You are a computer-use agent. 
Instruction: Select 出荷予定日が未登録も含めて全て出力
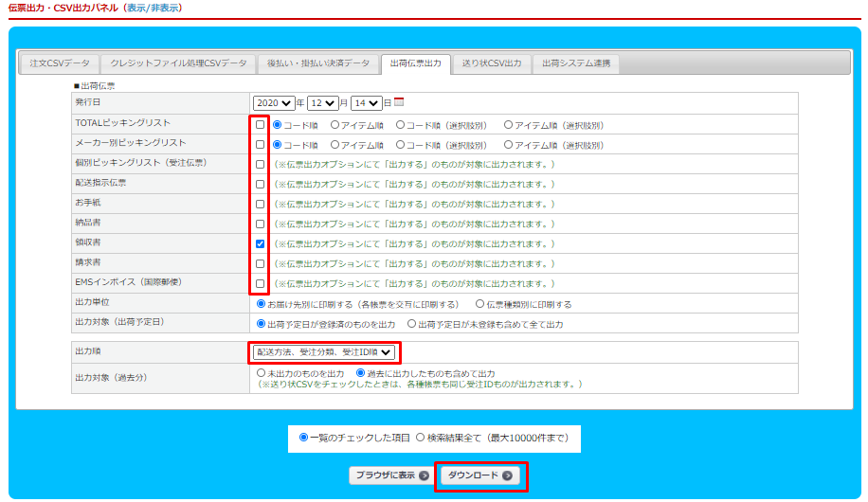click(x=412, y=324)
